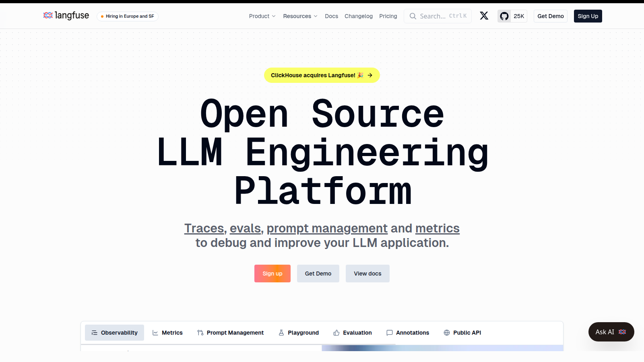Image resolution: width=644 pixels, height=362 pixels.
Task: Click the langfuse wordmark text
Action: (x=72, y=15)
